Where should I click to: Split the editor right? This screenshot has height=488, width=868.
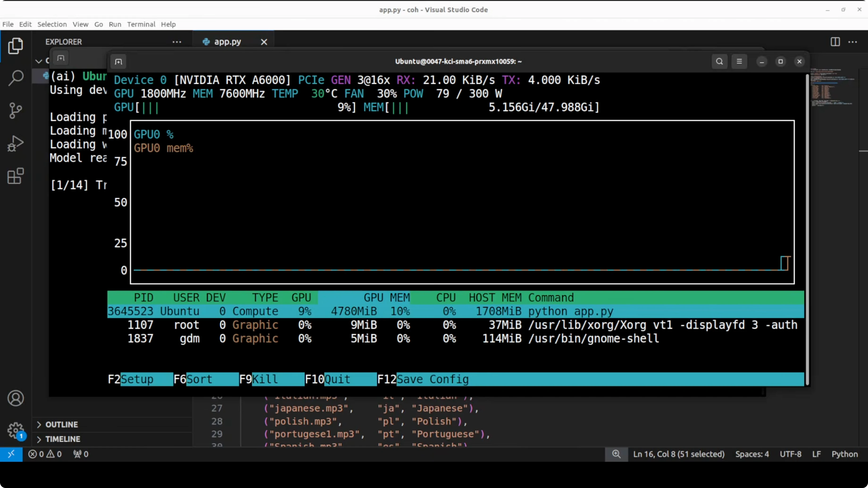click(x=835, y=42)
